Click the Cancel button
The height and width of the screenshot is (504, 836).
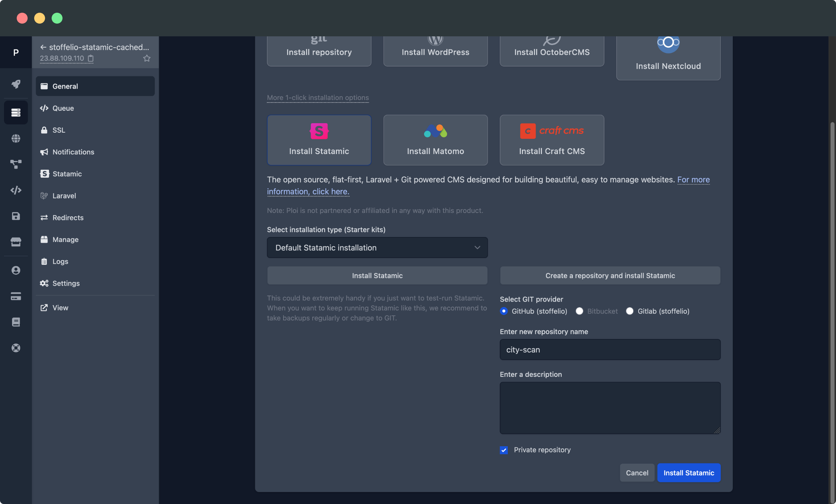coord(637,472)
